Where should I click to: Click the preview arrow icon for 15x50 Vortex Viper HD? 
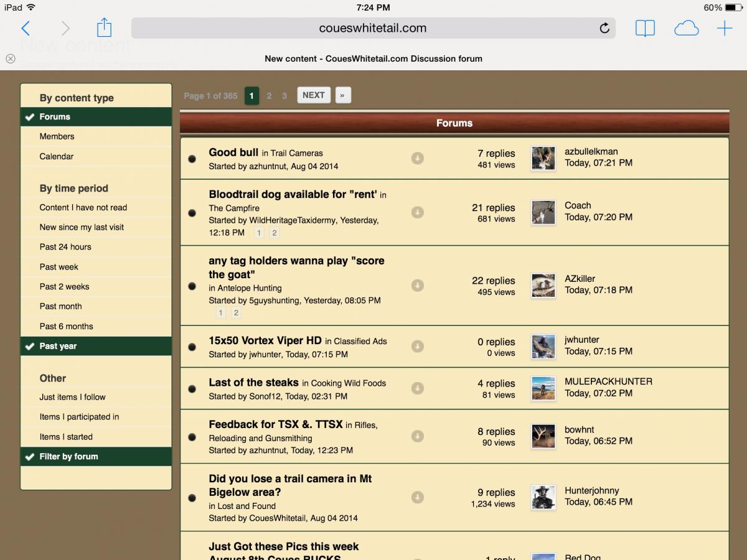[418, 346]
